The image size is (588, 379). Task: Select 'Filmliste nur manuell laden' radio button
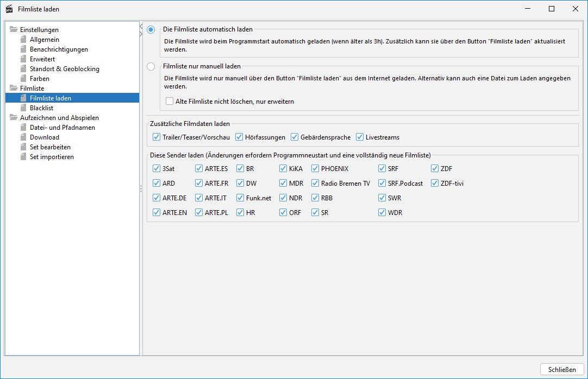click(x=151, y=66)
